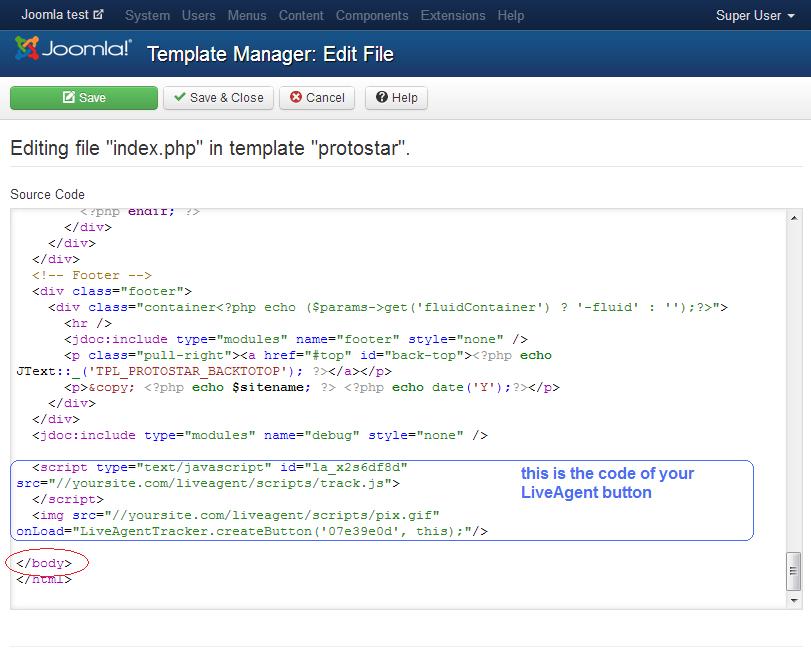Click the checkmark icon on Save & Close
The image size is (811, 669).
tap(180, 98)
